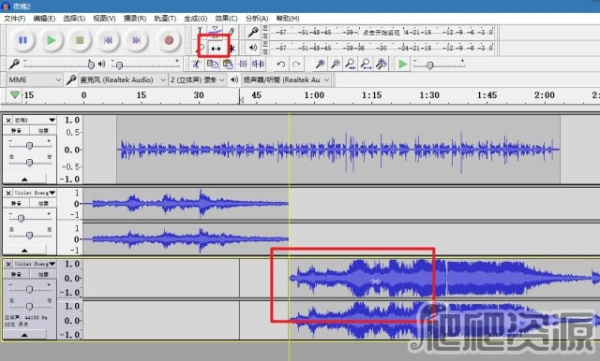Click the Zoom In magnifier
Image resolution: width=600 pixels, height=361 pixels.
click(x=320, y=64)
